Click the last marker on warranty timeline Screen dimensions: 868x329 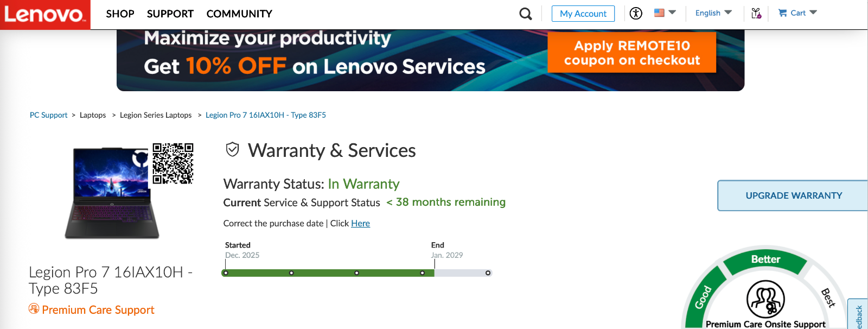pyautogui.click(x=488, y=273)
